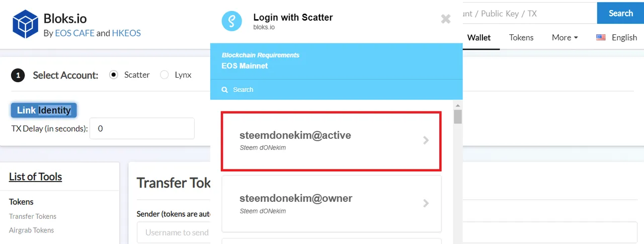Viewport: 644px width, 244px height.
Task: Open the Tokens menu item
Action: [x=521, y=37]
